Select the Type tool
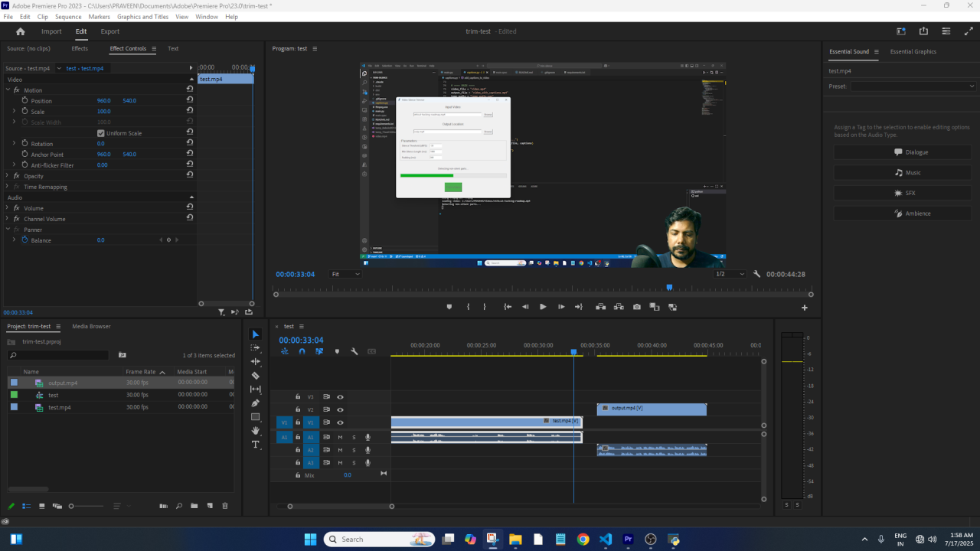980x551 pixels. (256, 445)
